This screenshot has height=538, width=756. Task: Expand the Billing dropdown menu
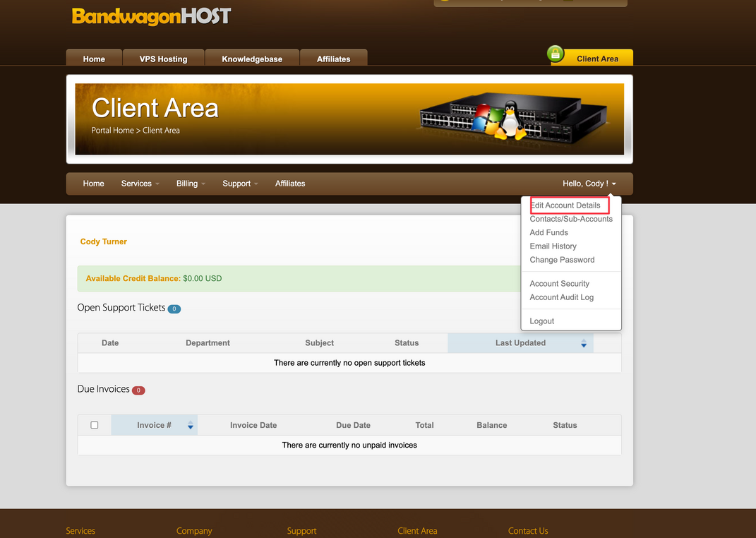[x=191, y=184]
